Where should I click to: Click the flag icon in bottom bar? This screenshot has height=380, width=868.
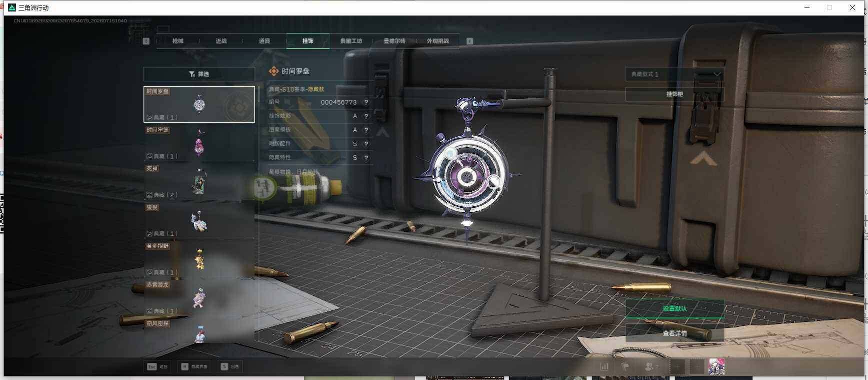point(625,366)
